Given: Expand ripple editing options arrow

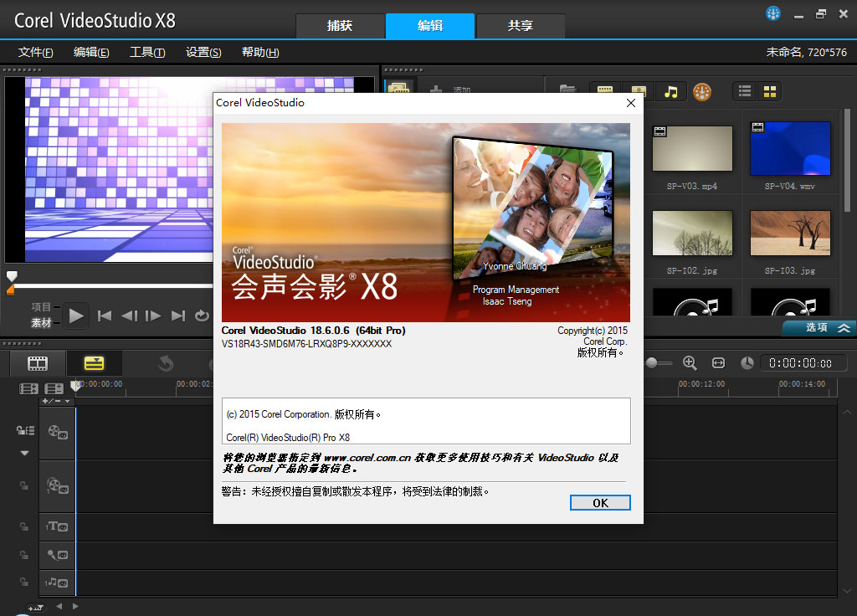Looking at the screenshot, I should (x=24, y=453).
